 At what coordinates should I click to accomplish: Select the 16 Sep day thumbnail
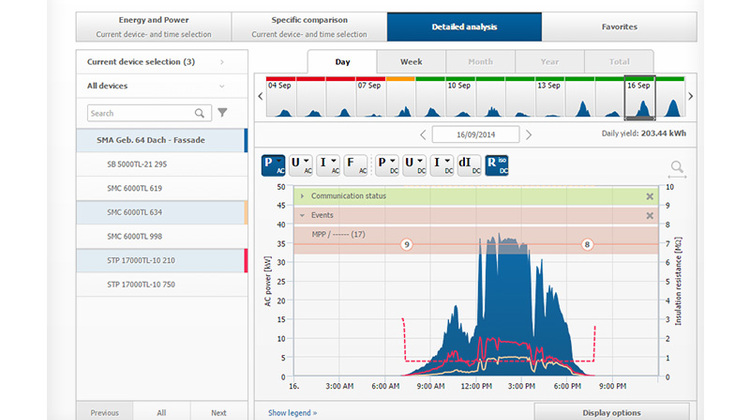coord(640,97)
